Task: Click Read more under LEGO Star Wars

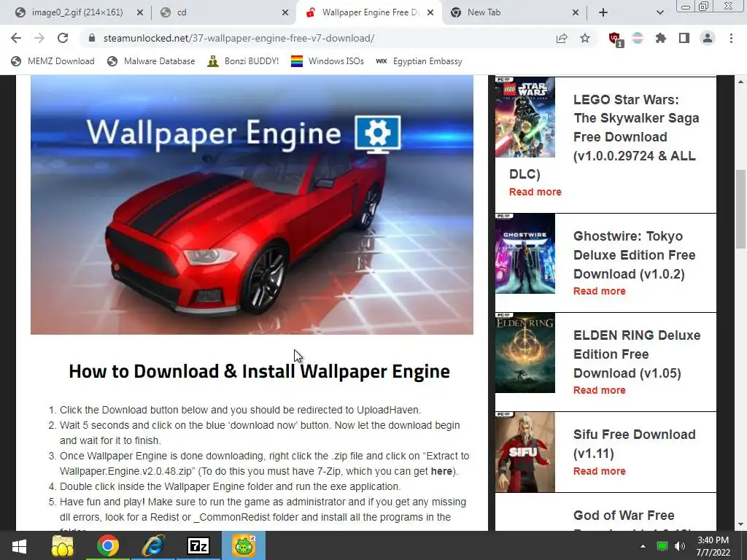Action: coord(535,192)
